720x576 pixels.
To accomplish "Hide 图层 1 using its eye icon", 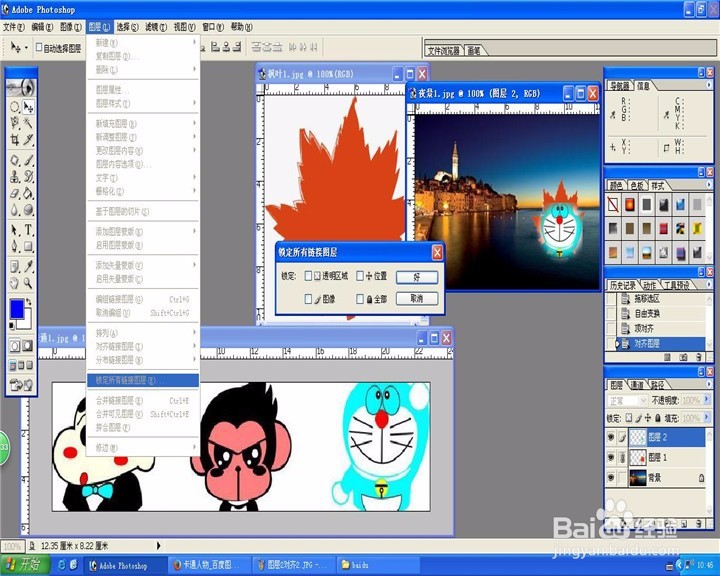I will 611,457.
